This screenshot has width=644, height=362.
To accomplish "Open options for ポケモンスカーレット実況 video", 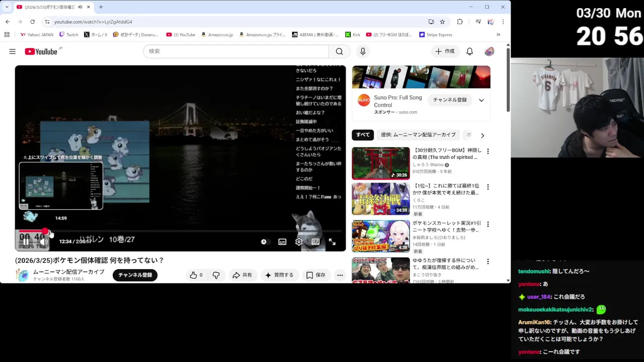I will (x=488, y=224).
